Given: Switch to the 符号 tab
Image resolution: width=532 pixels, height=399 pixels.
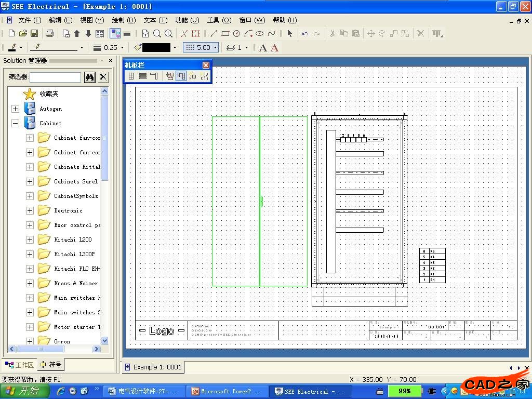Looking at the screenshot, I should pos(50,365).
